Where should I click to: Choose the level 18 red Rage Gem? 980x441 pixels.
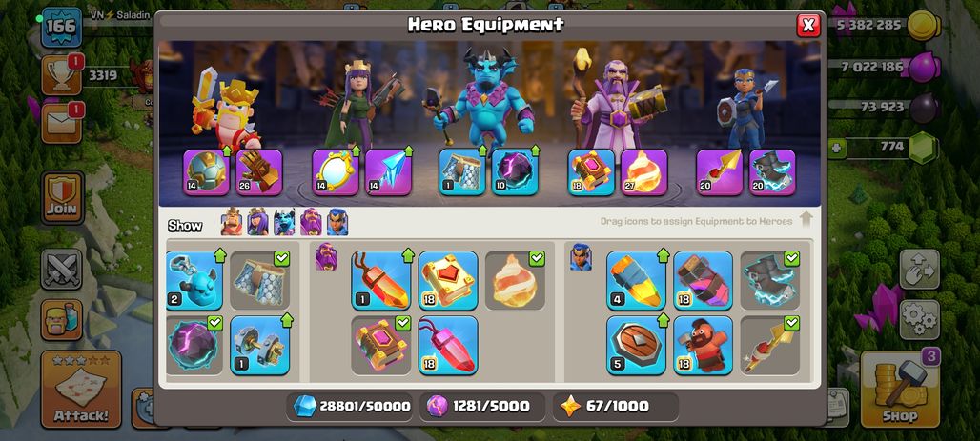click(448, 345)
